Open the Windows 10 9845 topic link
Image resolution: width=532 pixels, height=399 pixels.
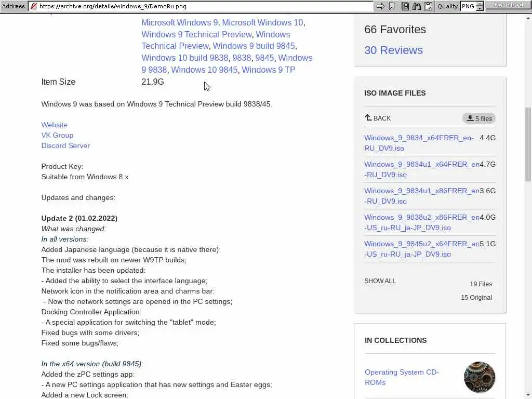pyautogui.click(x=204, y=70)
